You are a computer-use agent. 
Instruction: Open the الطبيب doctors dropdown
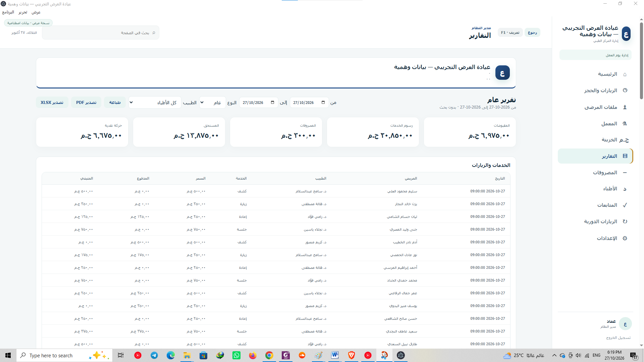(x=155, y=103)
